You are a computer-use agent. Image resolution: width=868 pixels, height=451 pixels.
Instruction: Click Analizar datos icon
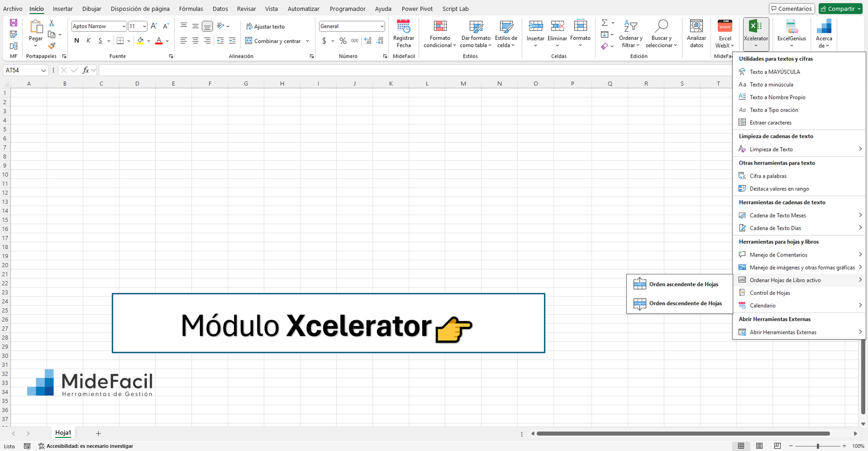click(697, 26)
